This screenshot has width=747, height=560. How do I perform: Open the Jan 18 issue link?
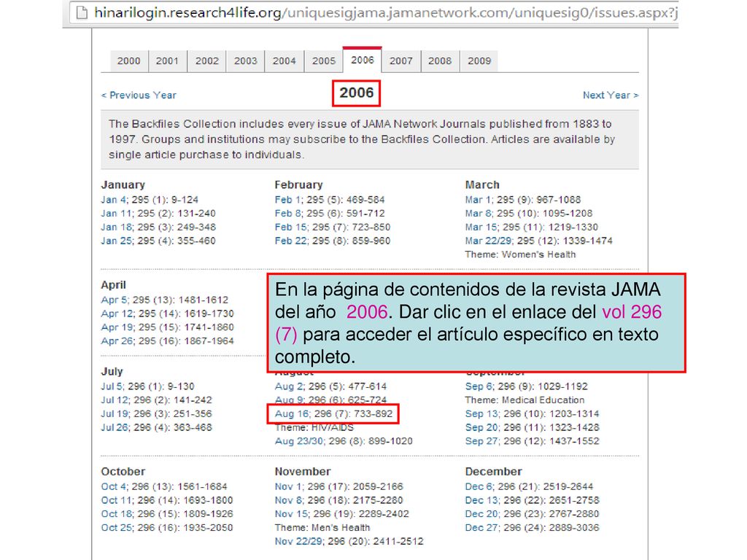tap(116, 227)
